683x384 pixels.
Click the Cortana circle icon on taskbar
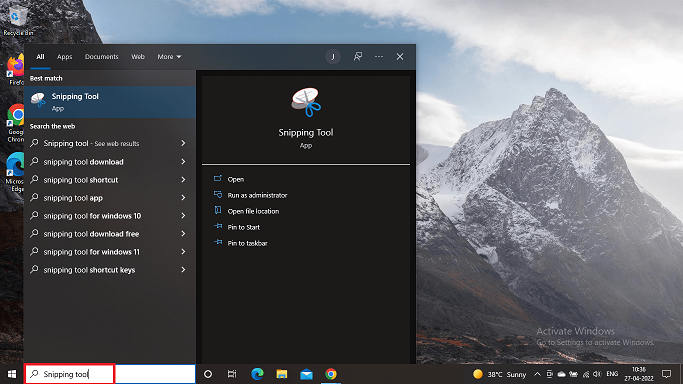point(208,374)
